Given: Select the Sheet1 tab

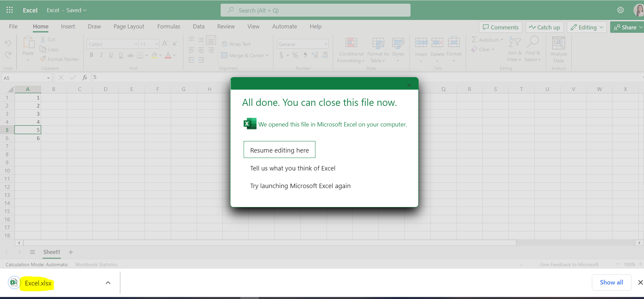Looking at the screenshot, I should pyautogui.click(x=52, y=252).
